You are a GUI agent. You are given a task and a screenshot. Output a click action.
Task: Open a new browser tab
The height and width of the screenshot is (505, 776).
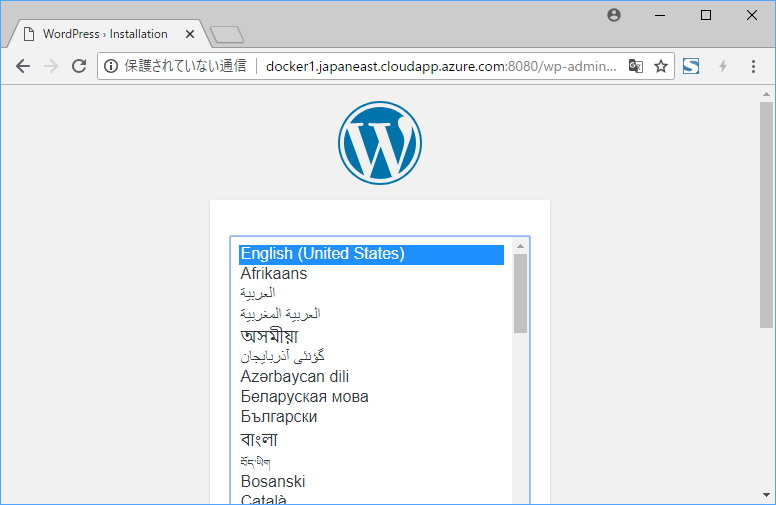coord(227,35)
